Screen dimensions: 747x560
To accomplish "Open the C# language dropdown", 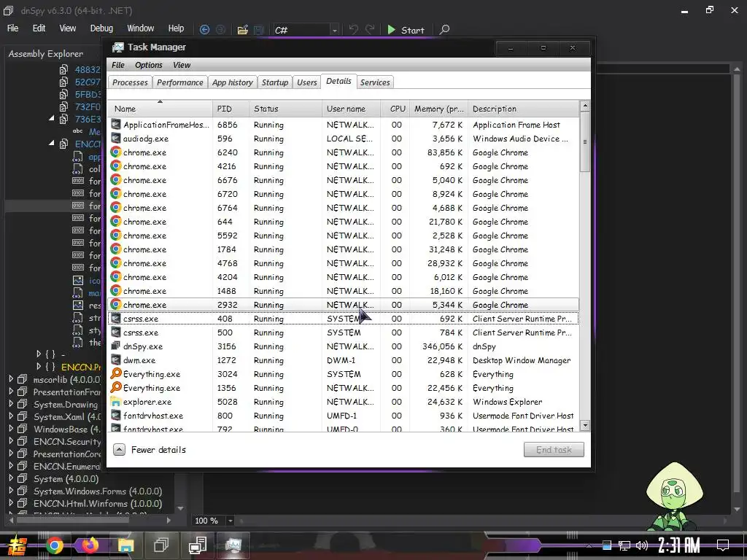I will pos(334,30).
